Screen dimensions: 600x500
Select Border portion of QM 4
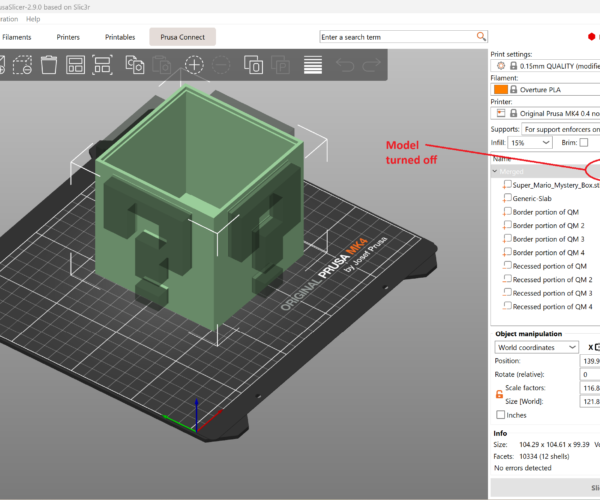pos(548,252)
